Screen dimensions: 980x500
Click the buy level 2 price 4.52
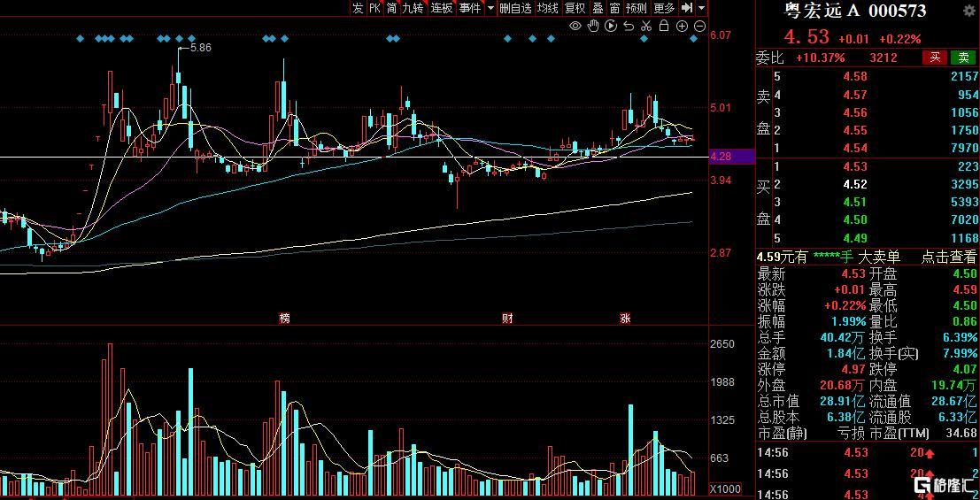click(855, 184)
